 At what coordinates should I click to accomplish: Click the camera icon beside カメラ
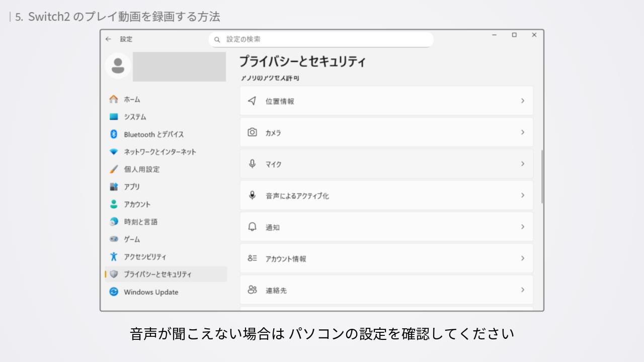point(252,132)
